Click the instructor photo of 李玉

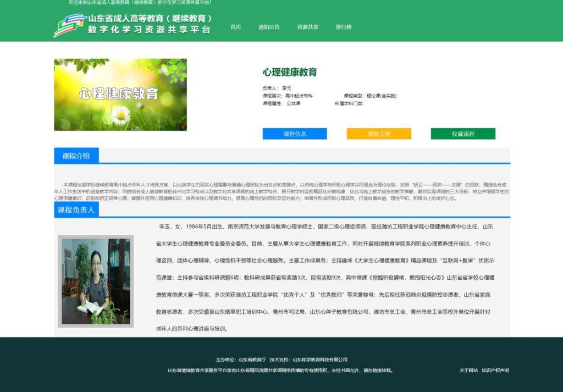96,281
